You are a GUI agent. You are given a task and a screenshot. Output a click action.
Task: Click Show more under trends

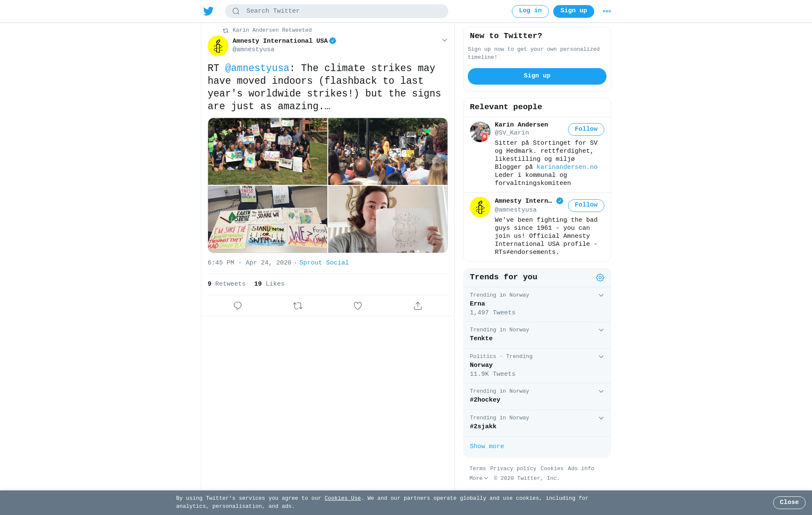pos(487,446)
